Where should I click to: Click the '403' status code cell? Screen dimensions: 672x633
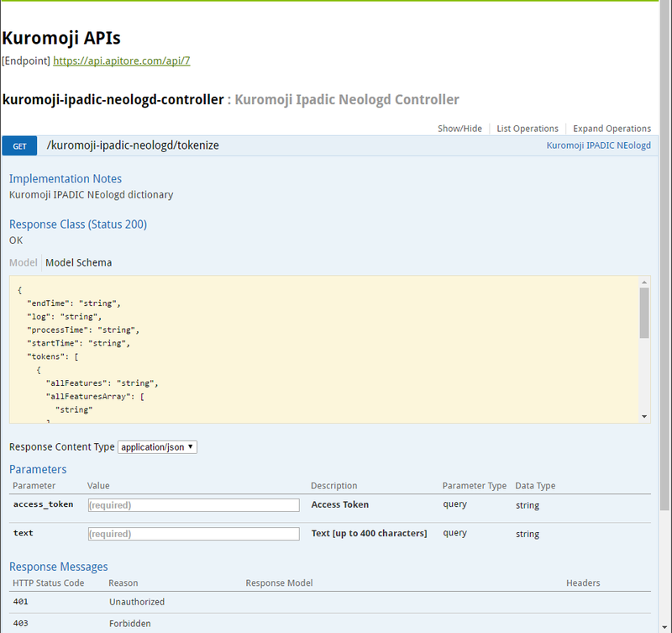pyautogui.click(x=20, y=623)
